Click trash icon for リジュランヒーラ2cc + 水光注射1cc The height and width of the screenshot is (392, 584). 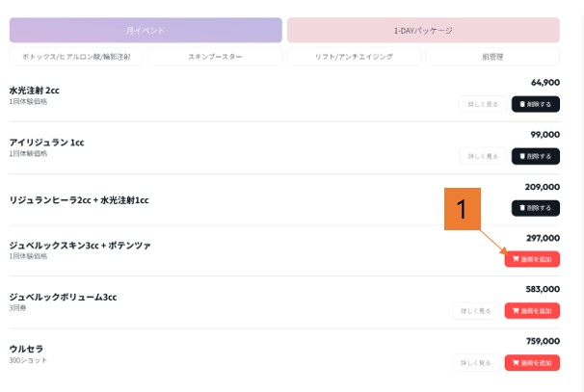[523, 208]
